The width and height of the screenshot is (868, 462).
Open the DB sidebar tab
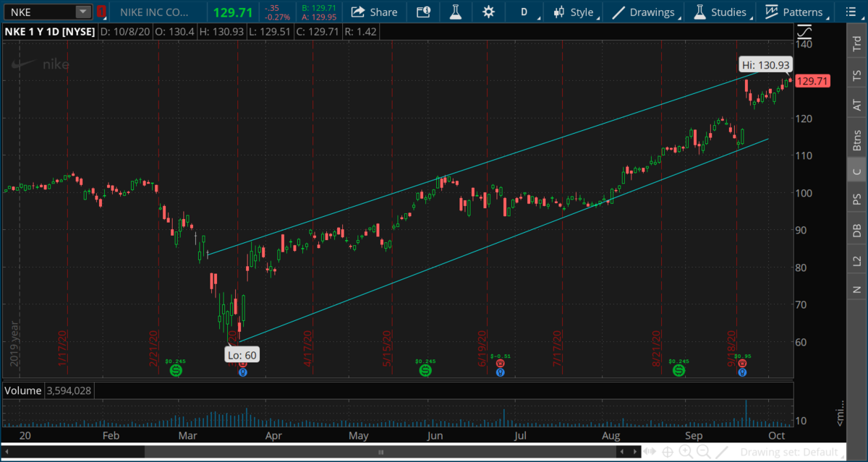(857, 231)
